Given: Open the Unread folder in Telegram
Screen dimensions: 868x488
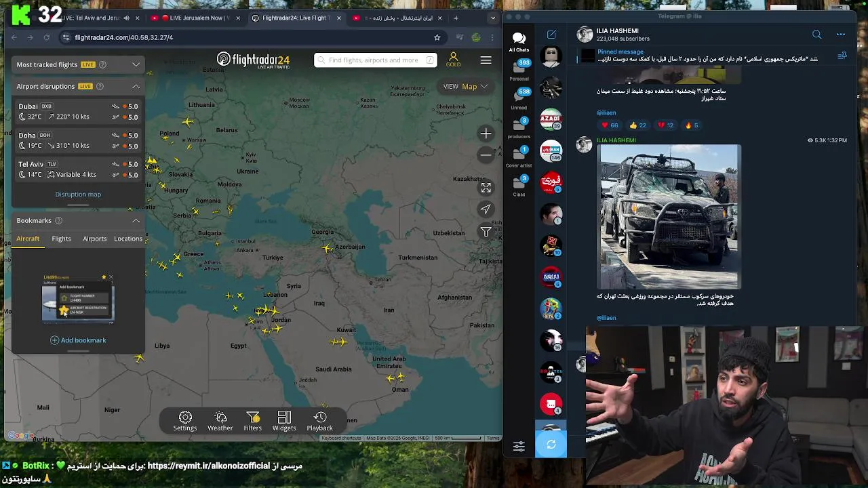Looking at the screenshot, I should [x=519, y=99].
